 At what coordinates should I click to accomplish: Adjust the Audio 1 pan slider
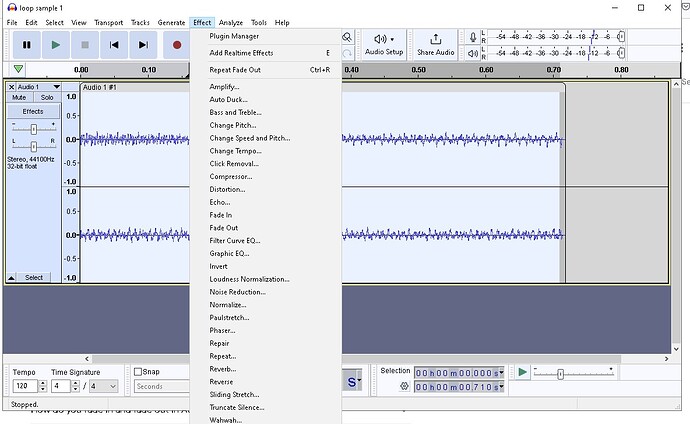pos(33,146)
